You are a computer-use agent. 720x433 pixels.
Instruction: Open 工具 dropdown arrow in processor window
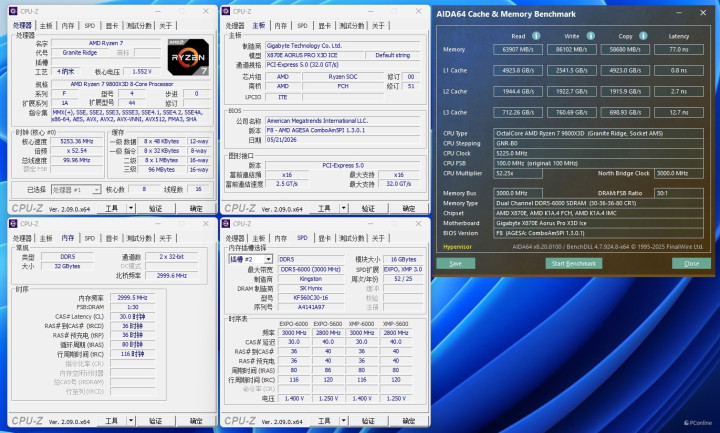pos(131,208)
